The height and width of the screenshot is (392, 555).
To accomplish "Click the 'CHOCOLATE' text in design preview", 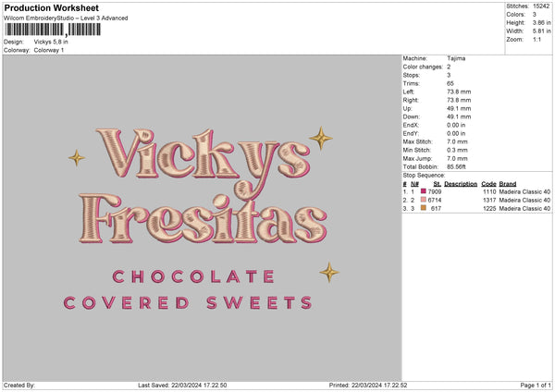I will coord(193,276).
